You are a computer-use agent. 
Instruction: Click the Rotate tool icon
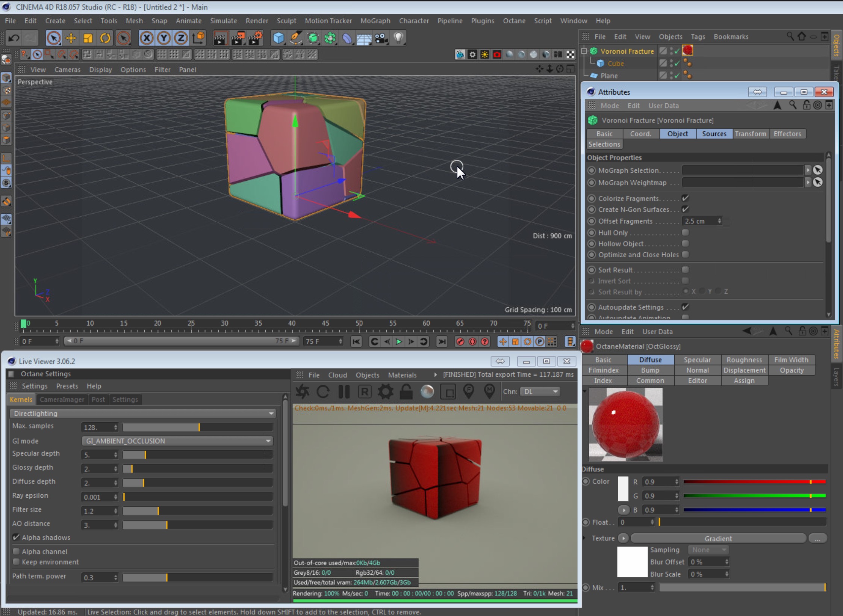pos(105,38)
